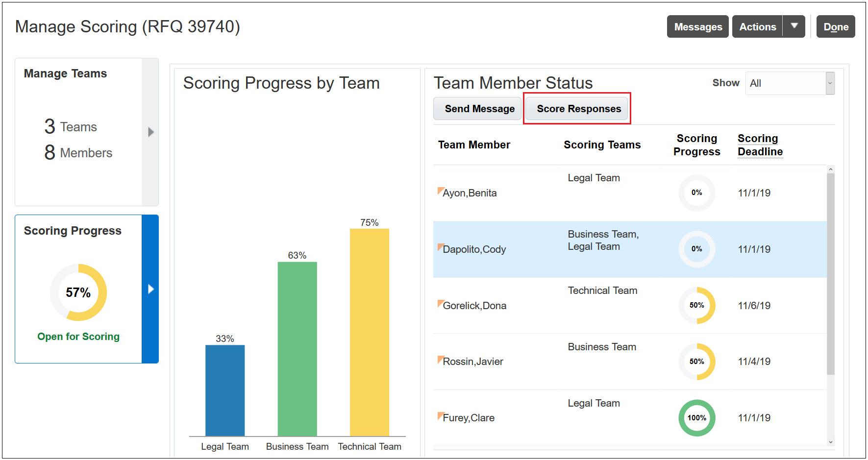Open the Messages button
Image resolution: width=868 pixels, height=460 pixels.
(x=697, y=26)
